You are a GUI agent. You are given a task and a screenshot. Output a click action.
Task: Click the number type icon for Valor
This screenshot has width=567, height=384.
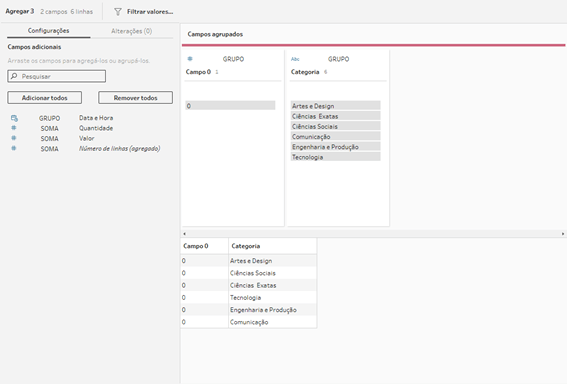14,138
